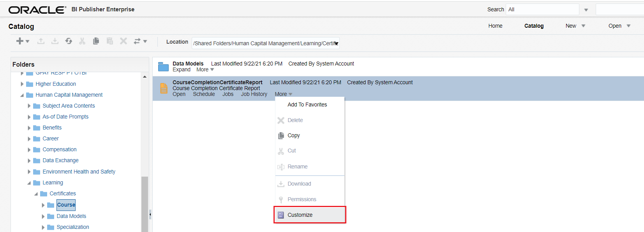Click the report's More dropdown link

click(x=283, y=94)
